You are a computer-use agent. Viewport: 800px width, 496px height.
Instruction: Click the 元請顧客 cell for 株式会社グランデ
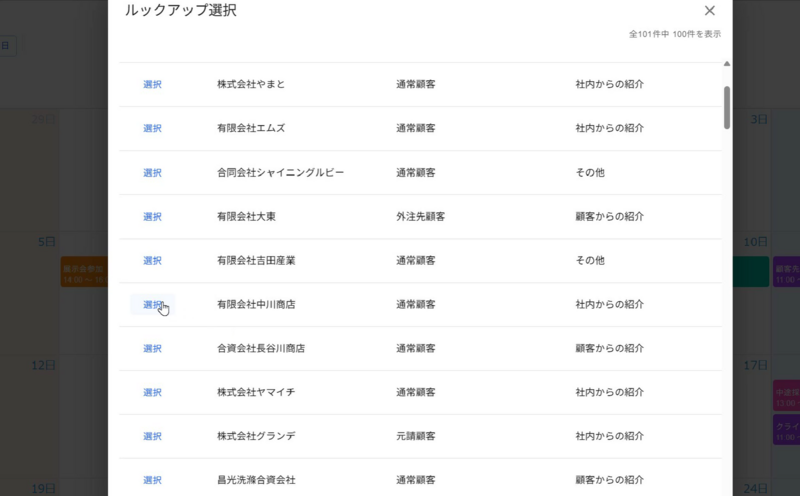[415, 436]
